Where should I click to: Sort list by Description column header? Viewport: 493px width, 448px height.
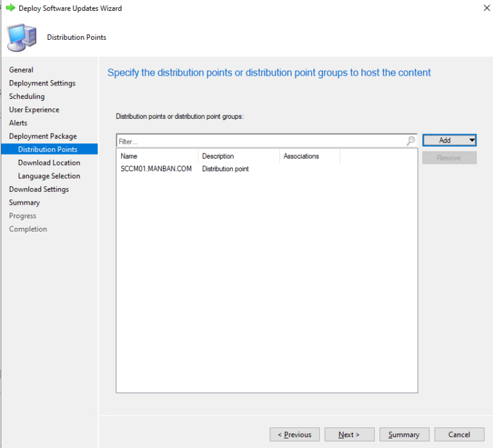click(x=239, y=156)
